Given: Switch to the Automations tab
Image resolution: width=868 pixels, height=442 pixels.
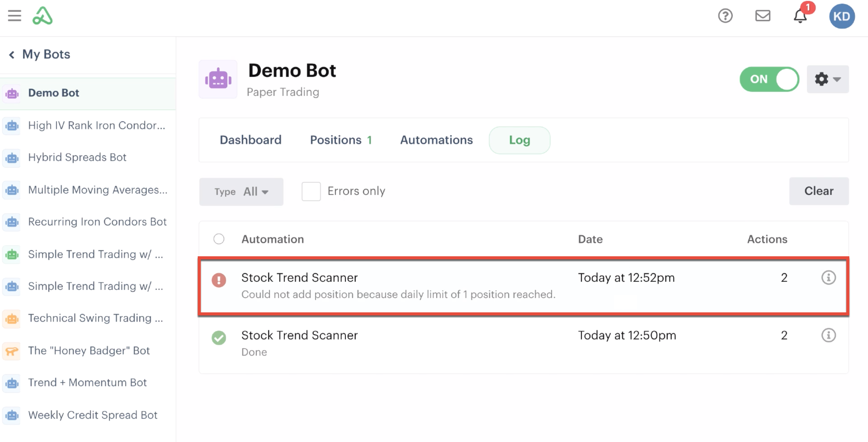Looking at the screenshot, I should click(x=436, y=140).
